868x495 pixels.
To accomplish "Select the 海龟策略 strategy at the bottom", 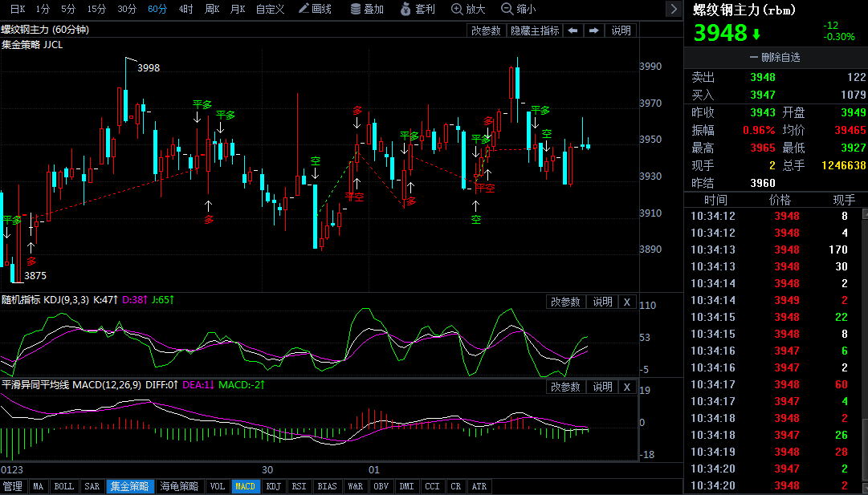I will [178, 485].
